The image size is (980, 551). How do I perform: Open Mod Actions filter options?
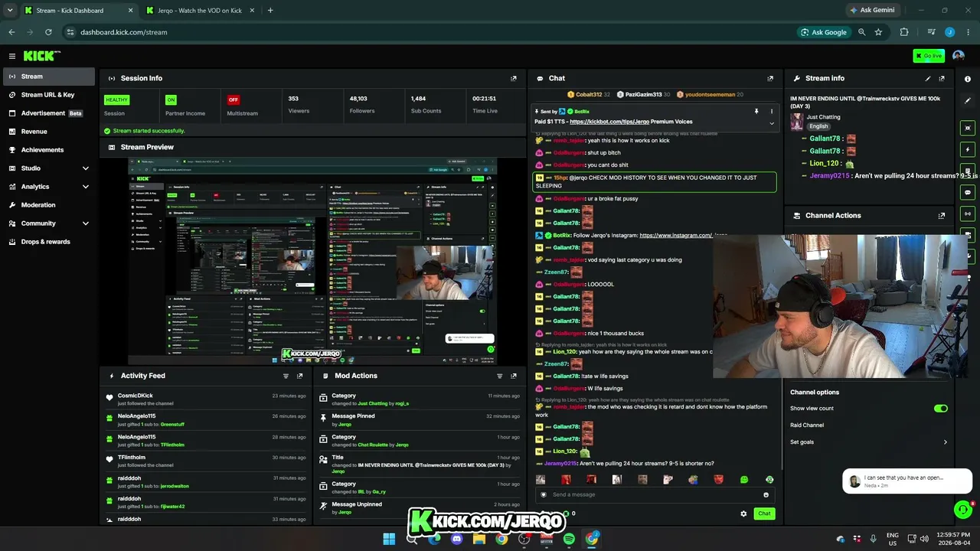[500, 376]
